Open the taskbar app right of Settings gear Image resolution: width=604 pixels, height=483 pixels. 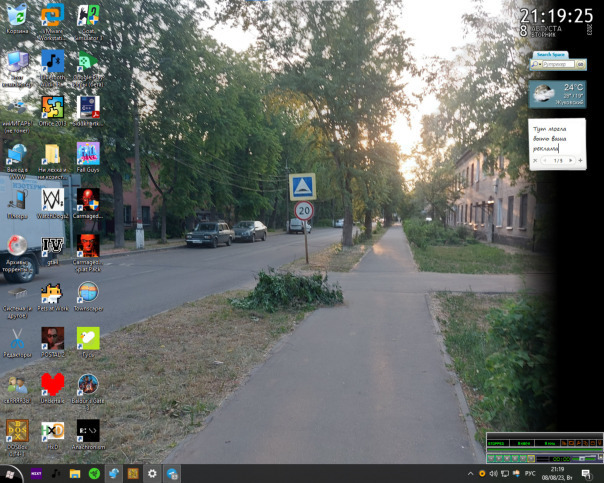(x=172, y=474)
